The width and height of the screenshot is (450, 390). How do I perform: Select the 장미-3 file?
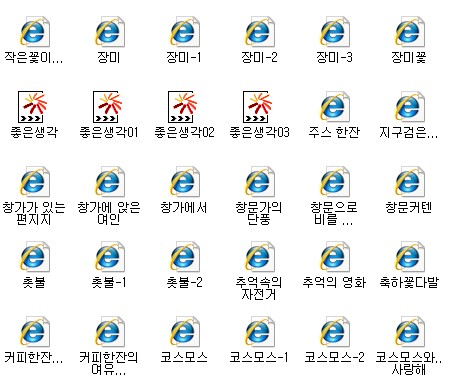(334, 32)
